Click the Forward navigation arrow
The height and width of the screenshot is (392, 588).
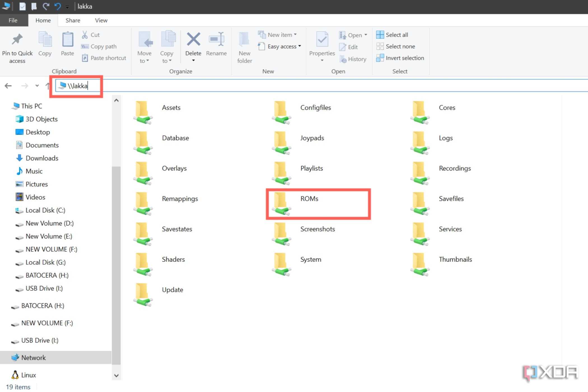point(25,86)
